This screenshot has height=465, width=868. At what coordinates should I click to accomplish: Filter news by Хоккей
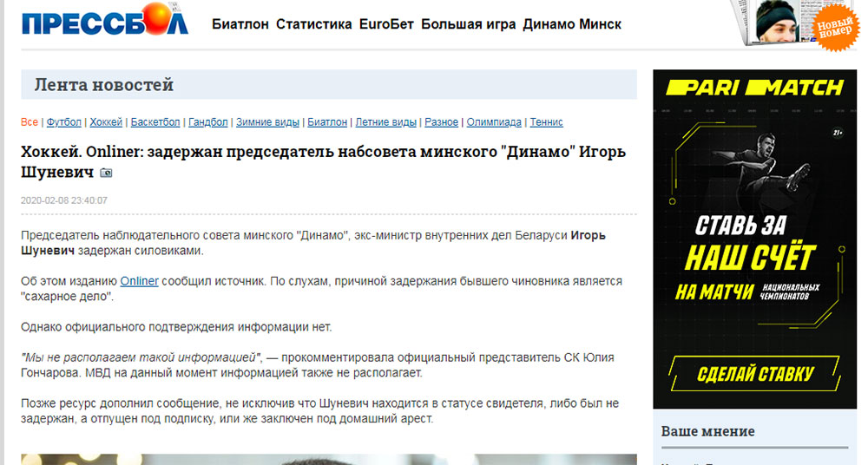point(106,122)
